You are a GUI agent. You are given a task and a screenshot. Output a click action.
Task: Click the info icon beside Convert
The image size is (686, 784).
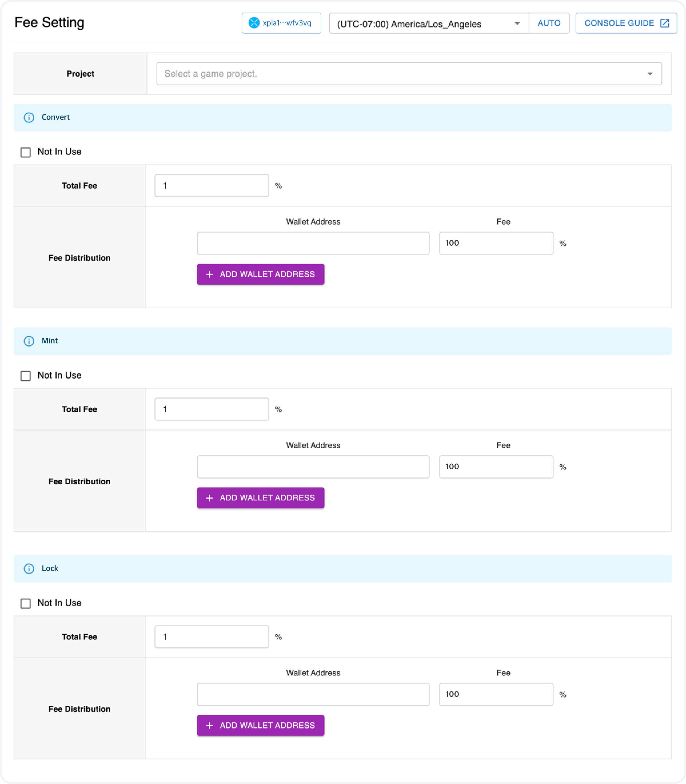point(29,118)
